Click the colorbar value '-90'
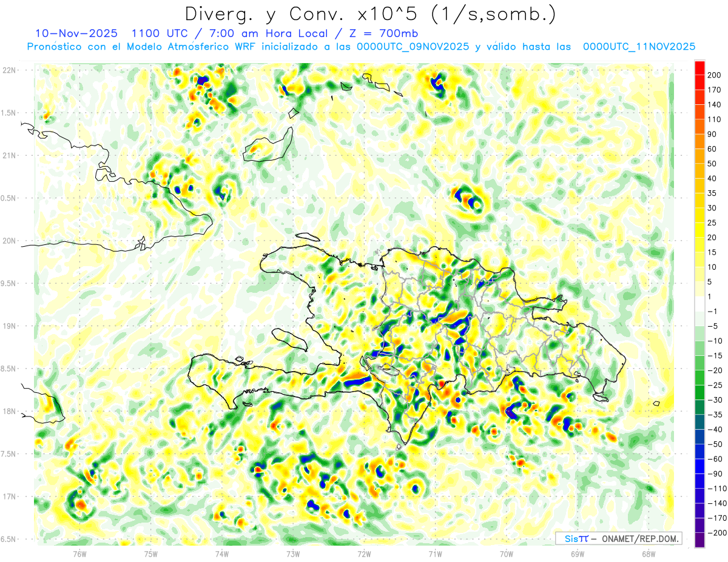The width and height of the screenshot is (728, 562). click(716, 473)
